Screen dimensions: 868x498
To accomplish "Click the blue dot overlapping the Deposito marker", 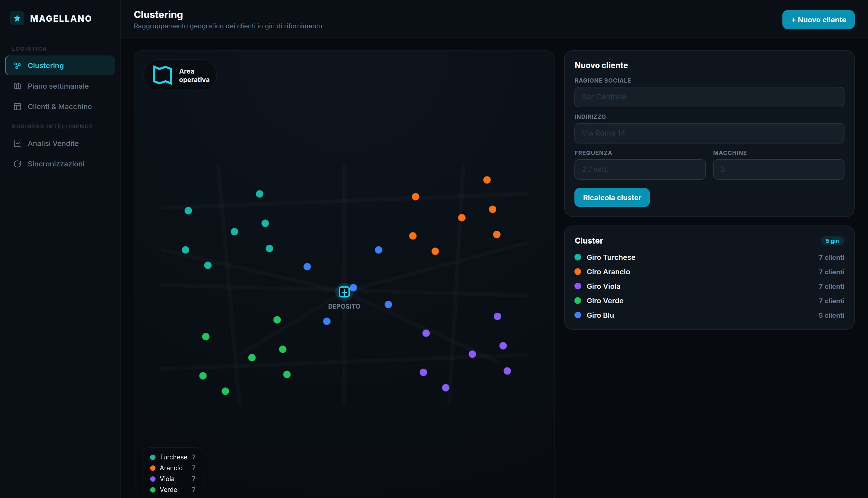I will coord(354,288).
